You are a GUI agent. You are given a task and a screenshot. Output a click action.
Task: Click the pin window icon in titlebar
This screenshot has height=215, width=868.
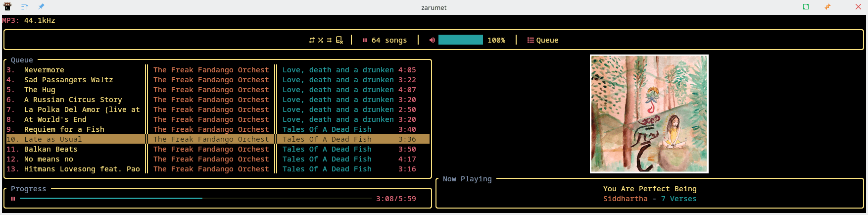(41, 7)
